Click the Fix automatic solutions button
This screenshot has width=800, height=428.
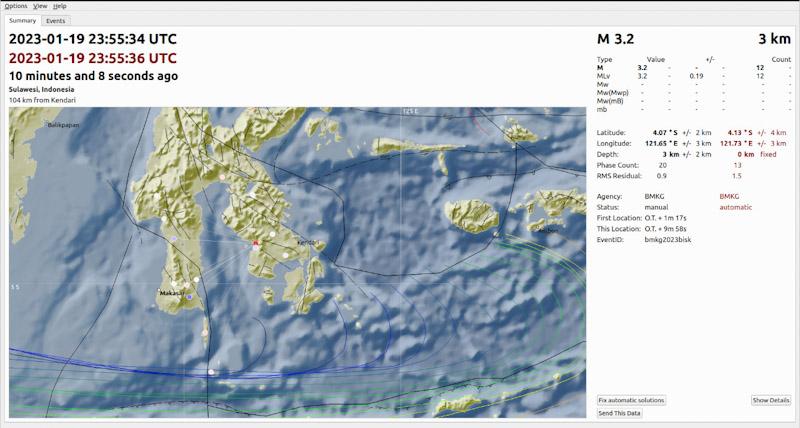pos(631,400)
